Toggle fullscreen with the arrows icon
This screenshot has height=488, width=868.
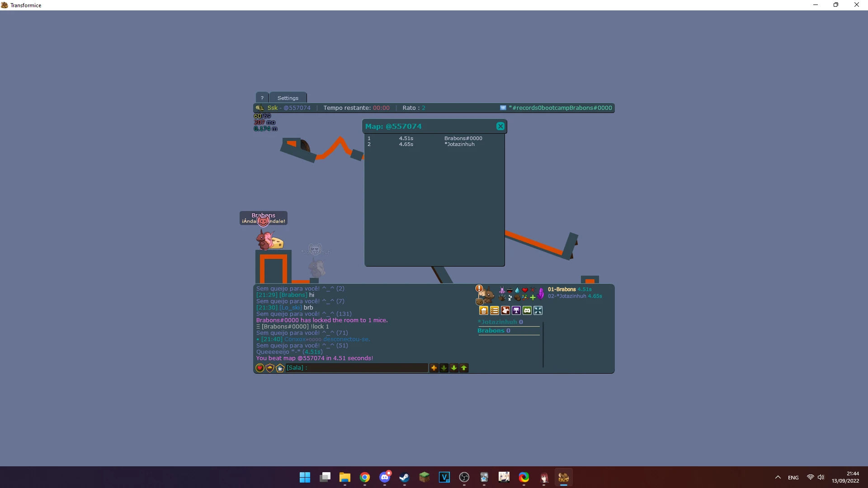click(538, 310)
